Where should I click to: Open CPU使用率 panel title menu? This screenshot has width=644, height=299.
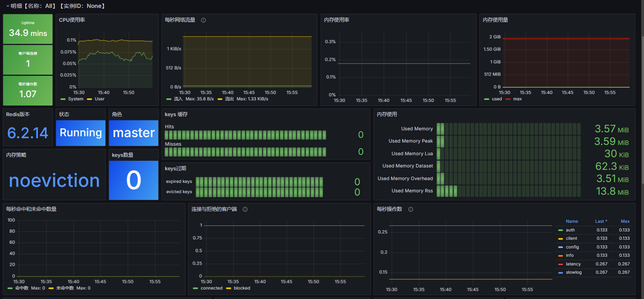click(x=72, y=20)
